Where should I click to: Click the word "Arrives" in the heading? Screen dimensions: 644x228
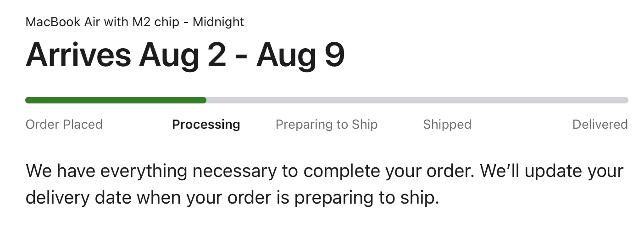coord(78,56)
